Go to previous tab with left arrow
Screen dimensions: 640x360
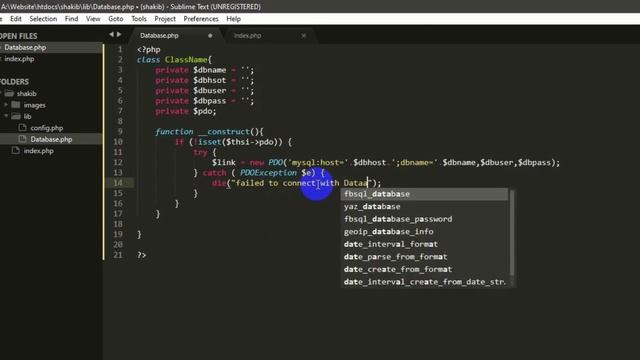tap(111, 35)
